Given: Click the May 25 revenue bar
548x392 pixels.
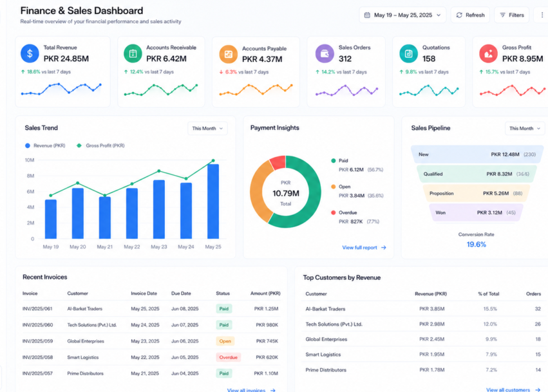Looking at the screenshot, I should tap(213, 201).
